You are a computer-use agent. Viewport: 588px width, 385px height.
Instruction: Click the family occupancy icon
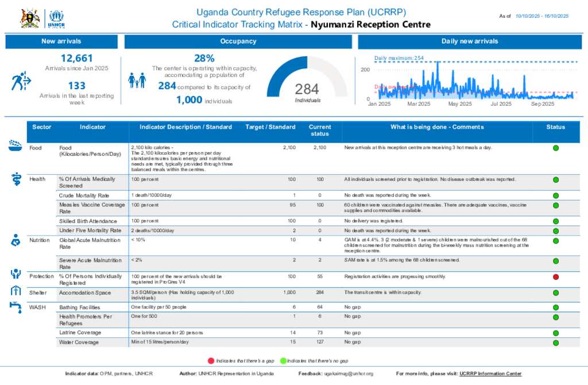pyautogui.click(x=137, y=81)
